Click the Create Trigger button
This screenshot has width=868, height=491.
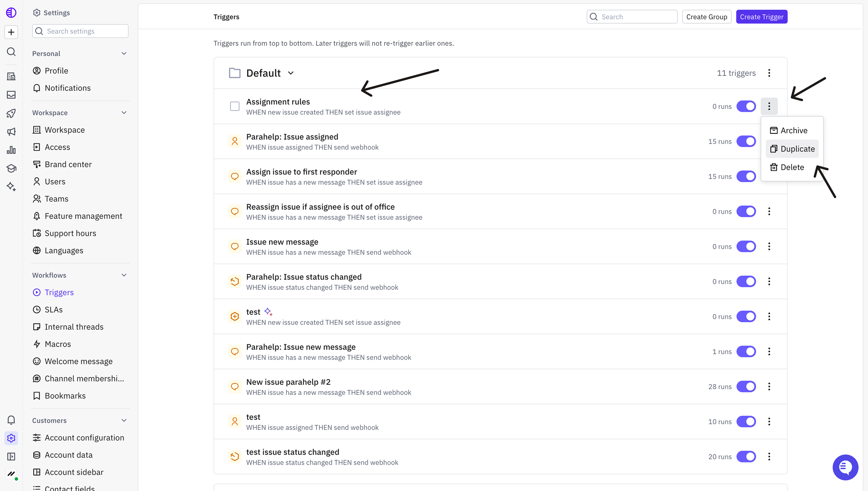point(762,17)
